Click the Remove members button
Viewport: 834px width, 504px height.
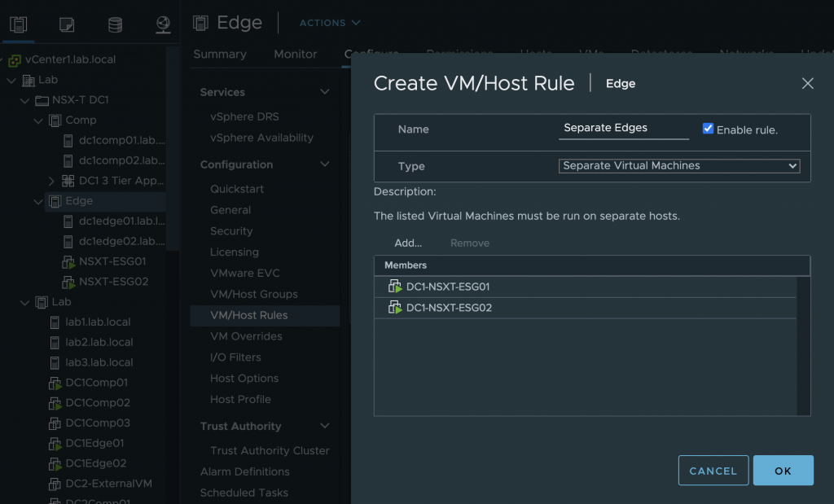pos(470,243)
